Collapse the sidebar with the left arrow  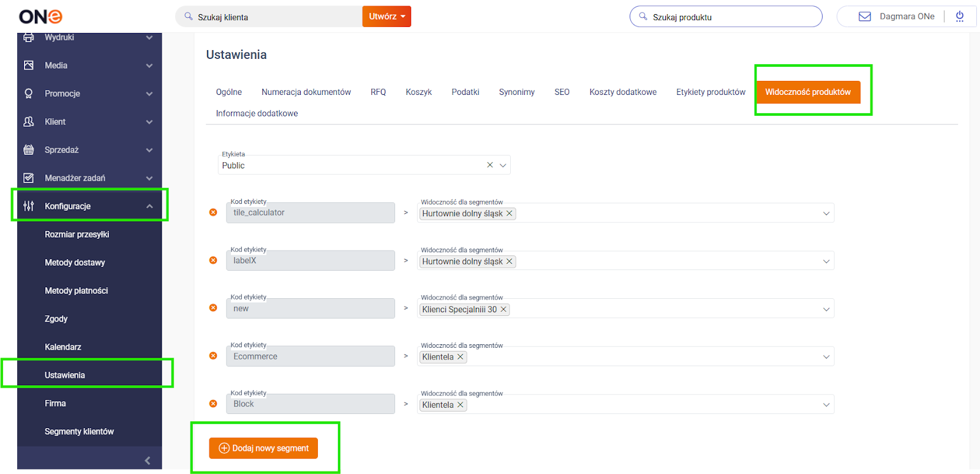coord(148,461)
